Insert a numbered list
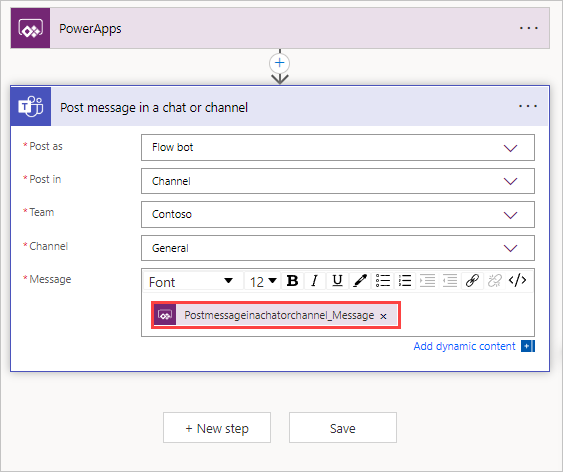563x472 pixels. (405, 281)
